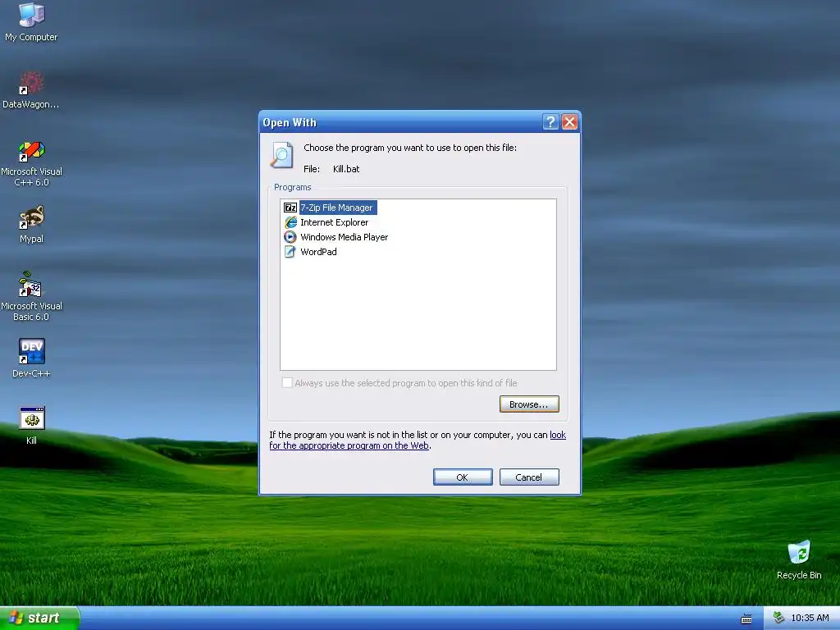This screenshot has width=840, height=630.
Task: Select the Kill batch file icon
Action: (32, 426)
